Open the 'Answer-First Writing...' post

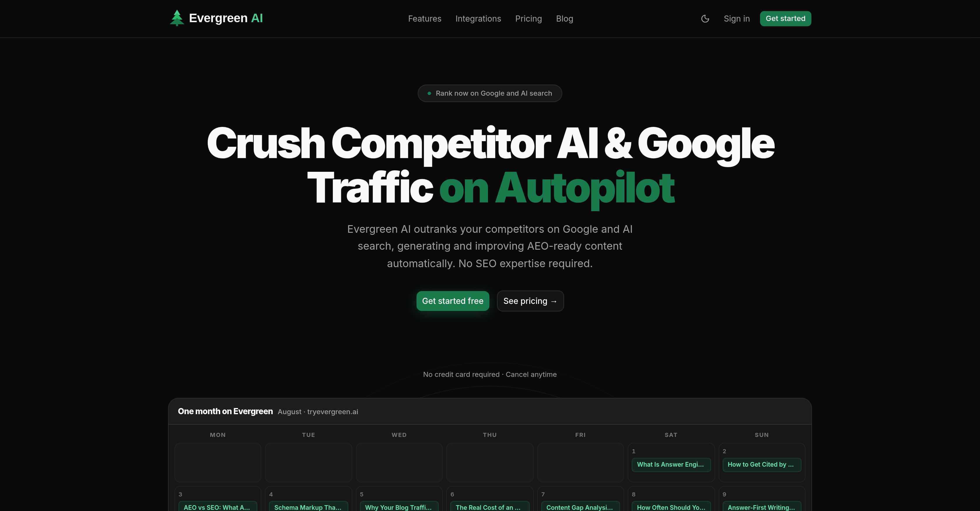(762, 506)
